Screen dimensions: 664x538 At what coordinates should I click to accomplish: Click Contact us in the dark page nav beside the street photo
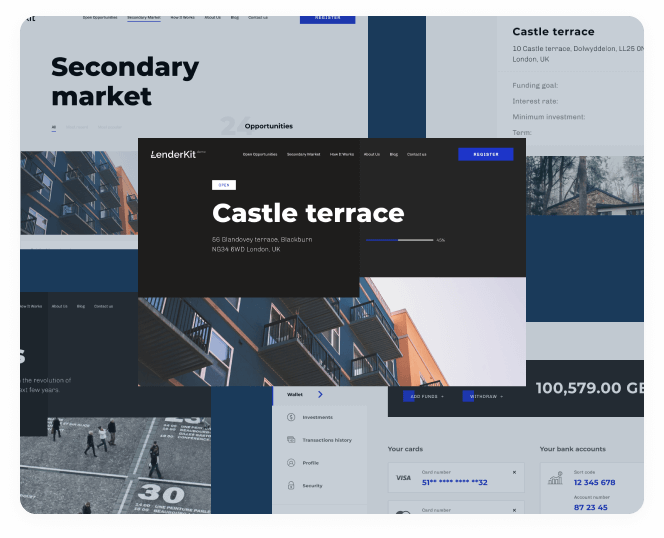point(103,306)
